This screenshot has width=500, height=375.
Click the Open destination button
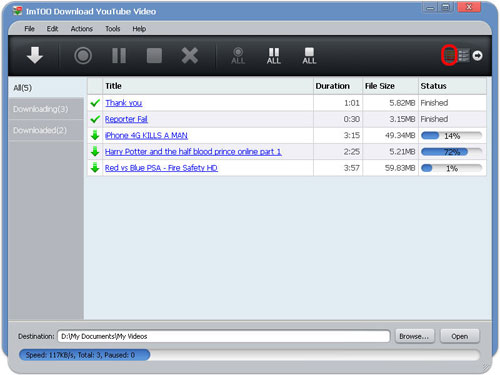(460, 336)
